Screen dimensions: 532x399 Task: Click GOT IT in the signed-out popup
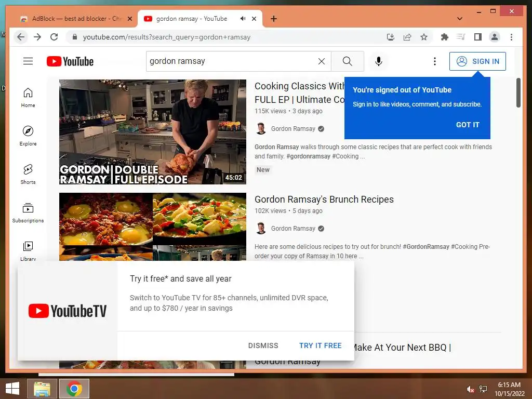pyautogui.click(x=468, y=125)
